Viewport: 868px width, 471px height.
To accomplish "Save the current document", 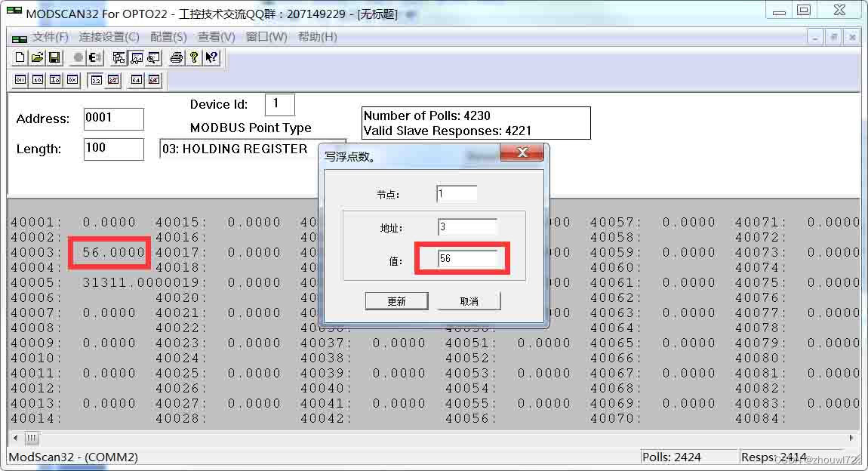I will click(x=54, y=57).
